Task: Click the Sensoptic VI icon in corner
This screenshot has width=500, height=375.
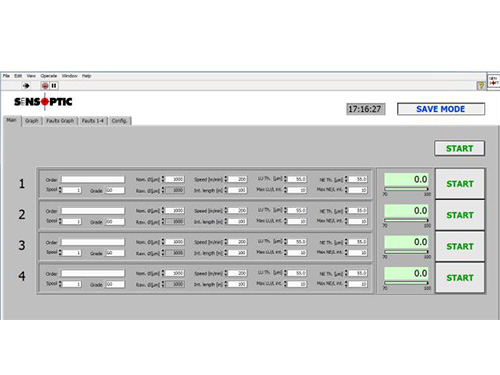Action: [x=494, y=81]
